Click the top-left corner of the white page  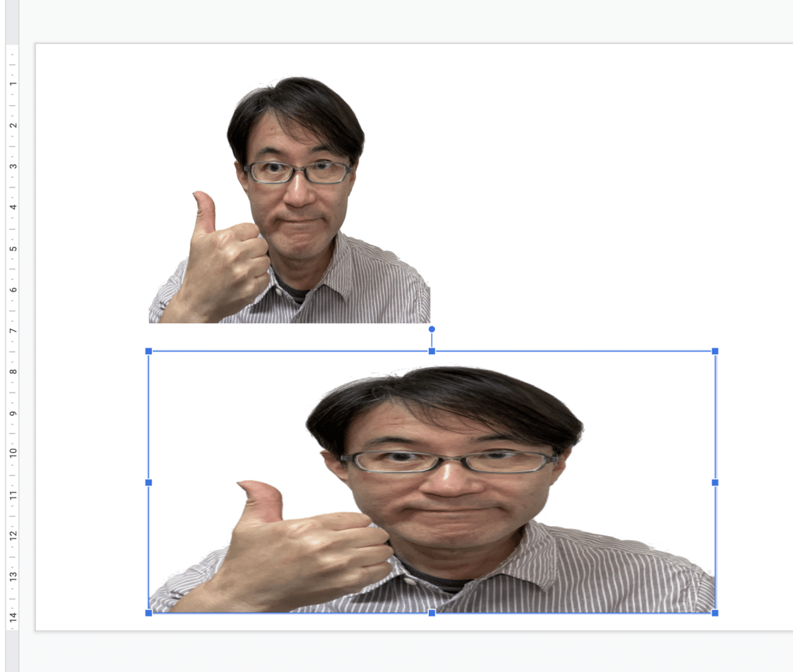tap(36, 43)
